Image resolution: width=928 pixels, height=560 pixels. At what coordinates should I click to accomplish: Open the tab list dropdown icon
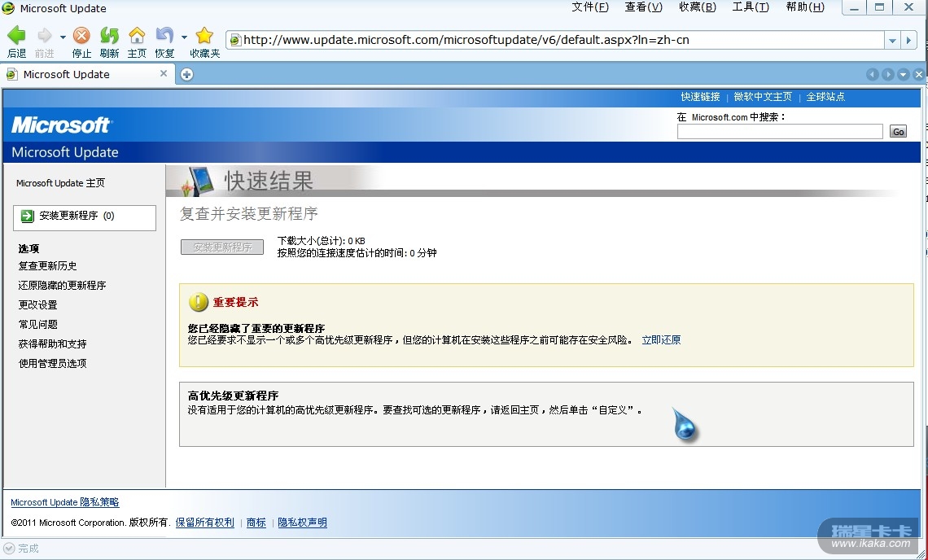[903, 74]
